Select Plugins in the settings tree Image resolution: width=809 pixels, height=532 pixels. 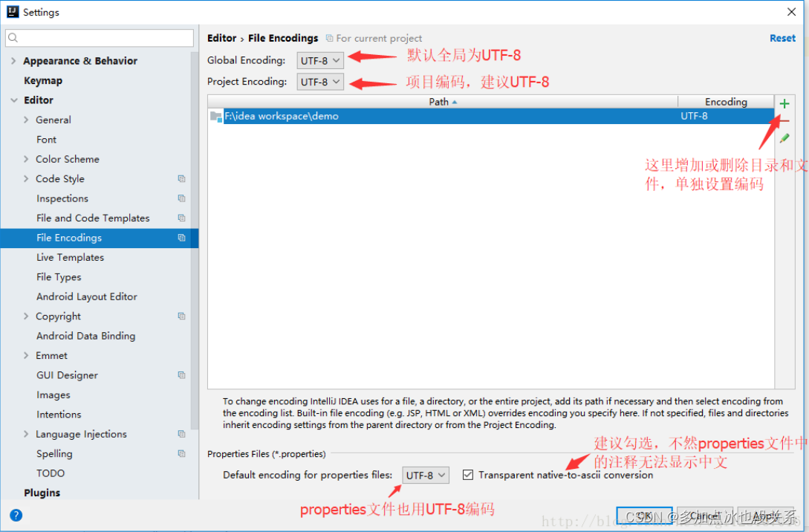(x=42, y=493)
